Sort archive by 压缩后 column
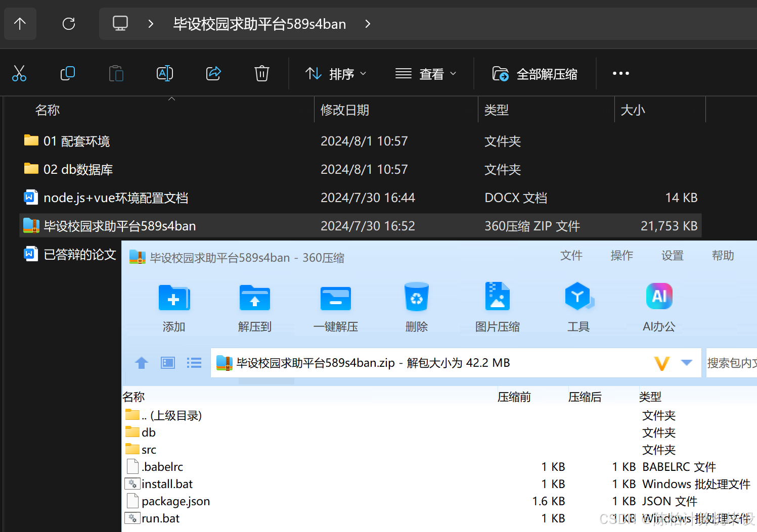Image resolution: width=757 pixels, height=532 pixels. pyautogui.click(x=585, y=397)
